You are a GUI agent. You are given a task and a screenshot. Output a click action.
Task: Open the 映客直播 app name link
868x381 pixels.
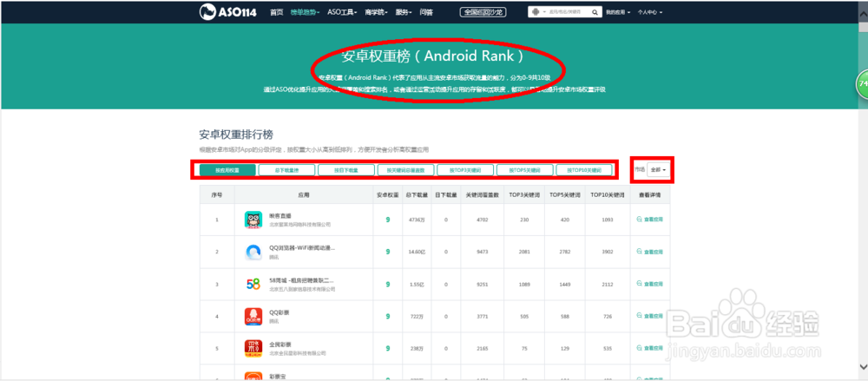pos(280,215)
